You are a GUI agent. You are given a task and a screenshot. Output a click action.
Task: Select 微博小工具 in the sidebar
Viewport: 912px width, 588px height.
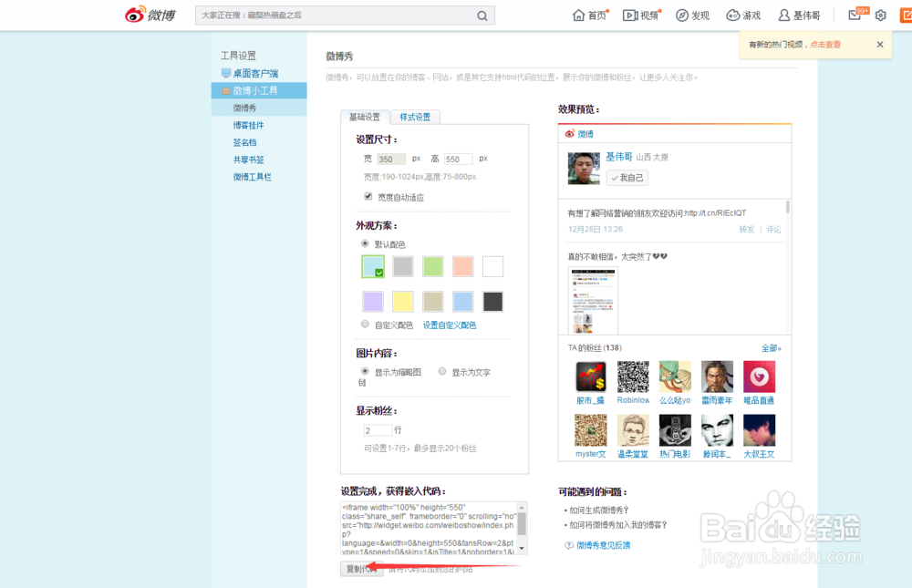259,91
